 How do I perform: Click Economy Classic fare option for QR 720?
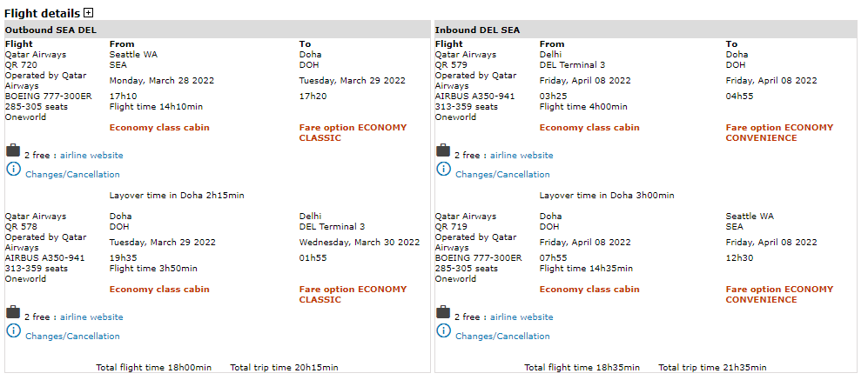point(353,132)
